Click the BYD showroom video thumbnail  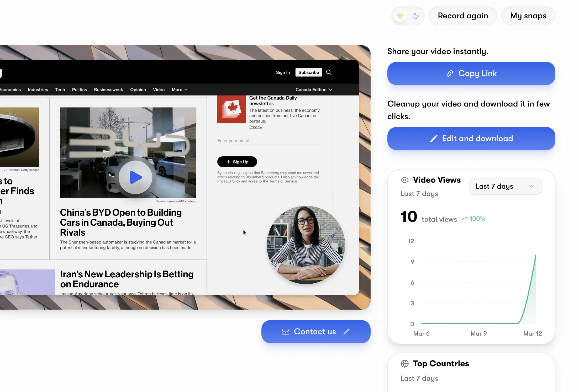coord(128,153)
